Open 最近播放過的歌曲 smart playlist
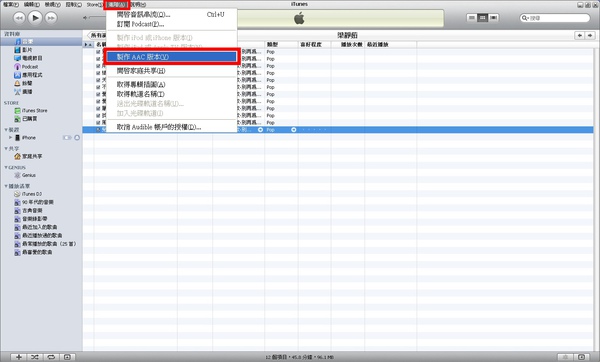Image resolution: width=600 pixels, height=362 pixels. point(41,236)
